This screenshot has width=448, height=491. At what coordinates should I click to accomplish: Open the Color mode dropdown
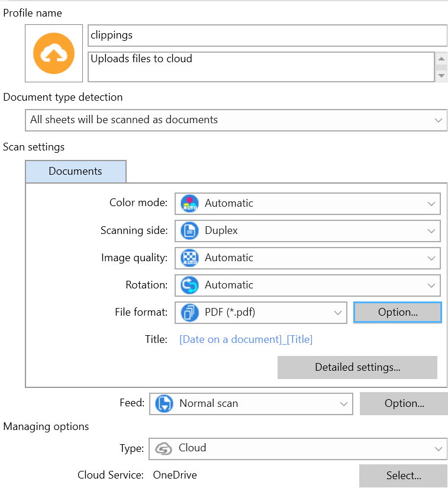coord(308,204)
